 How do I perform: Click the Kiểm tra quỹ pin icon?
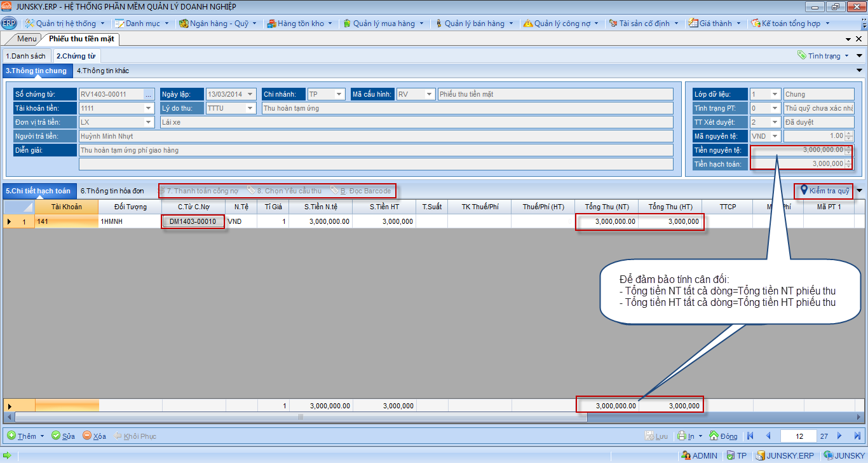click(x=804, y=190)
